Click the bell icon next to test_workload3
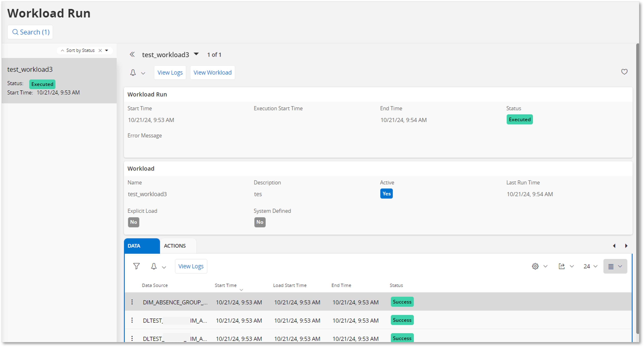 point(133,72)
